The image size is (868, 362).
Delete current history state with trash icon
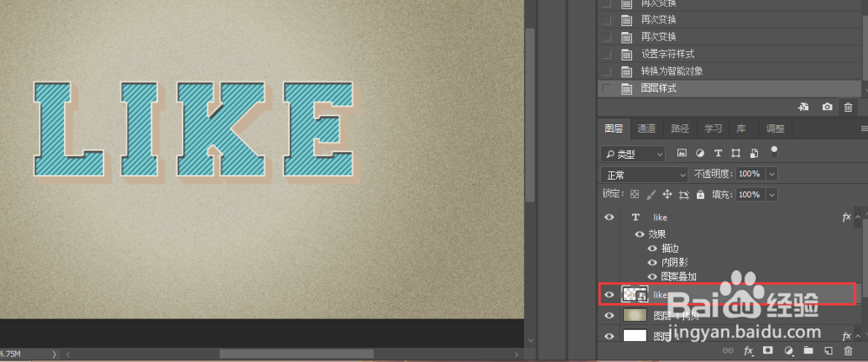pos(848,108)
